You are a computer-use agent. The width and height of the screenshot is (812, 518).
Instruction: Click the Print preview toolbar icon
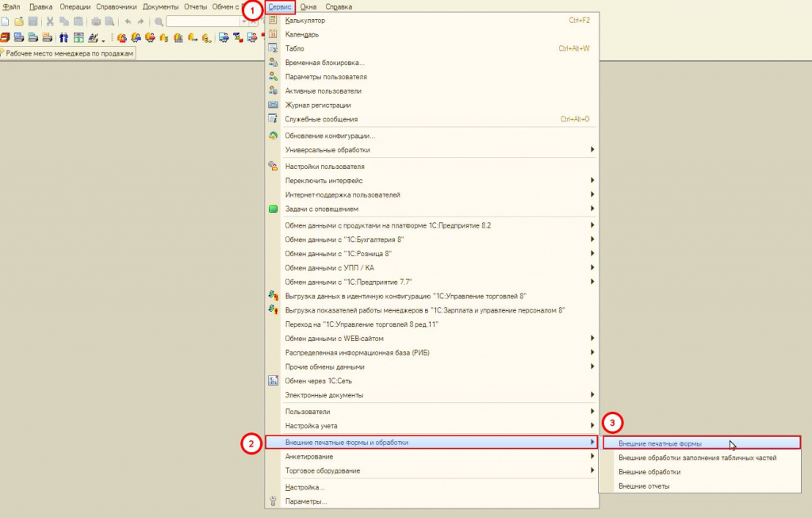point(109,21)
